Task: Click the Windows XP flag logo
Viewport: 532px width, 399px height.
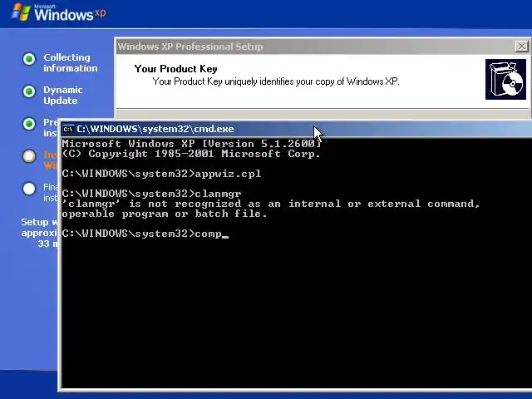Action: pyautogui.click(x=21, y=12)
